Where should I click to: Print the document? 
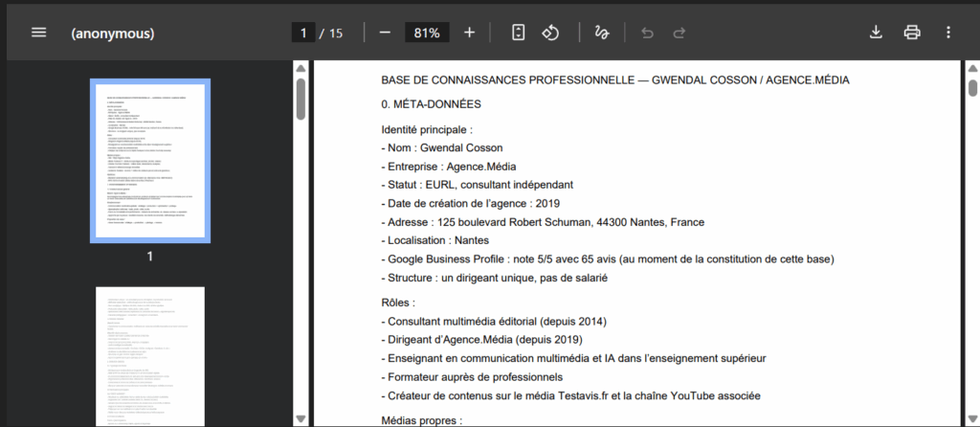tap(912, 33)
